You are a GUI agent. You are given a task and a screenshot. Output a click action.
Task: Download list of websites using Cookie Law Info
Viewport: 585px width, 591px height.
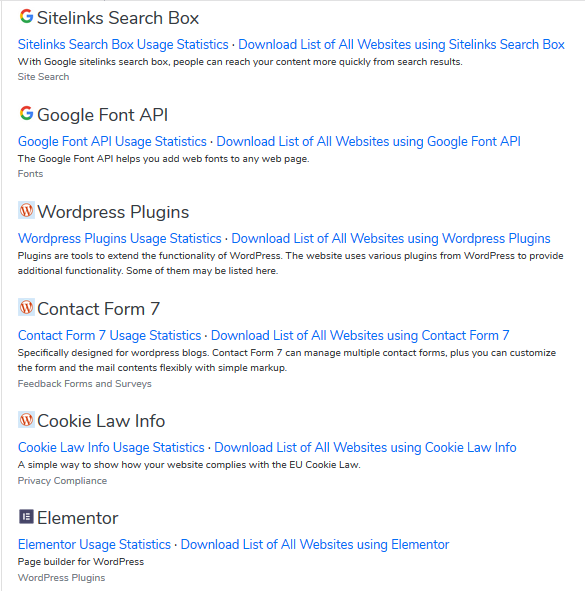[365, 447]
